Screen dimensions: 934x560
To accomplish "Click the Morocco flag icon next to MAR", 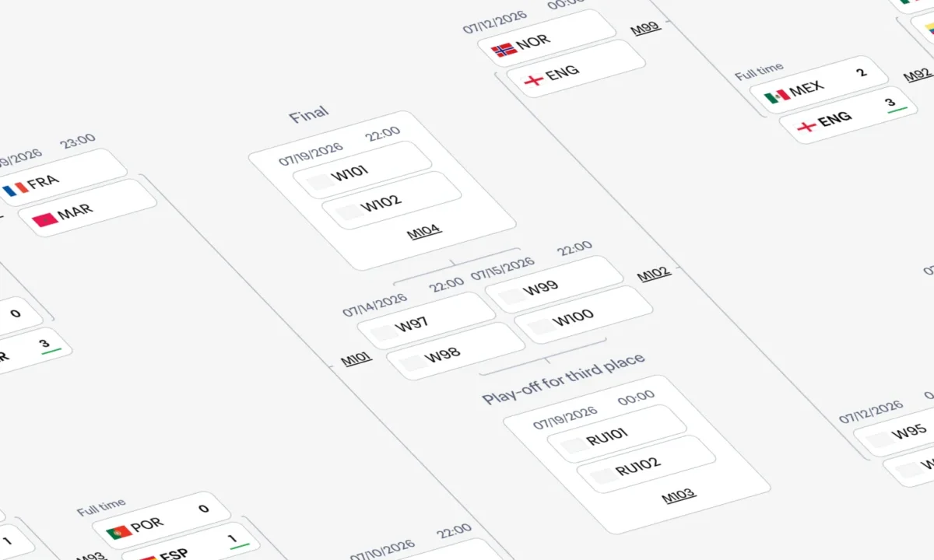I will [44, 219].
